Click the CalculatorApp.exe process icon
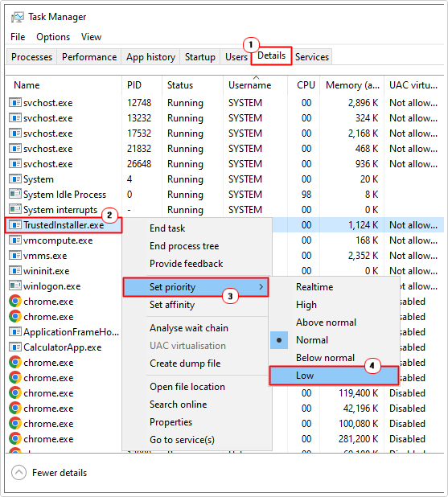 15,347
